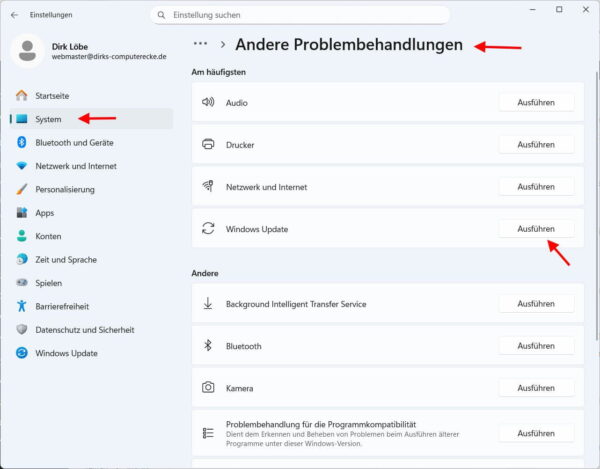Click the breadcrumb chevron before the page title
Viewport: 600px width, 469px height.
pos(223,44)
